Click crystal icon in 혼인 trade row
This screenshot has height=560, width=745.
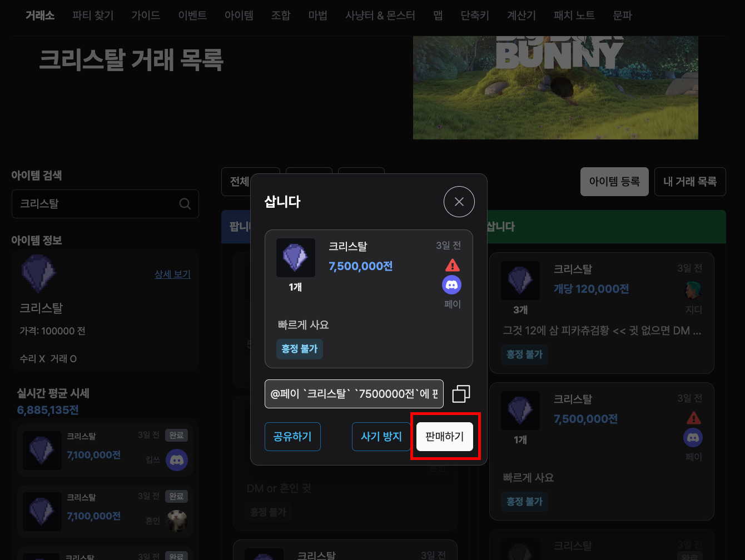[42, 511]
